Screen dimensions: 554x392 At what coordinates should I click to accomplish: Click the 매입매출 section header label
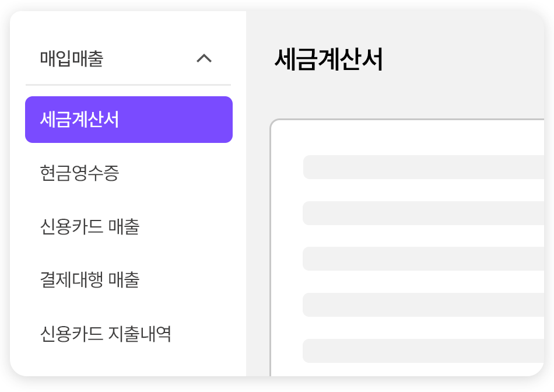coord(72,59)
